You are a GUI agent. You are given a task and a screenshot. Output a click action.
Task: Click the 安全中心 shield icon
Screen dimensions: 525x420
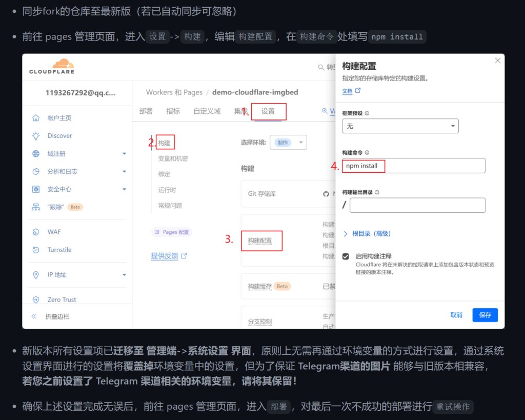(x=36, y=189)
